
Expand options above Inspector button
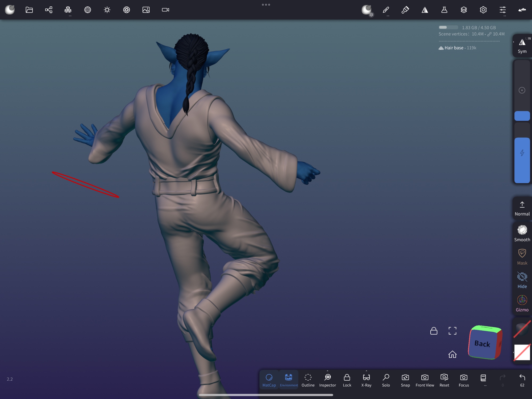(327, 371)
